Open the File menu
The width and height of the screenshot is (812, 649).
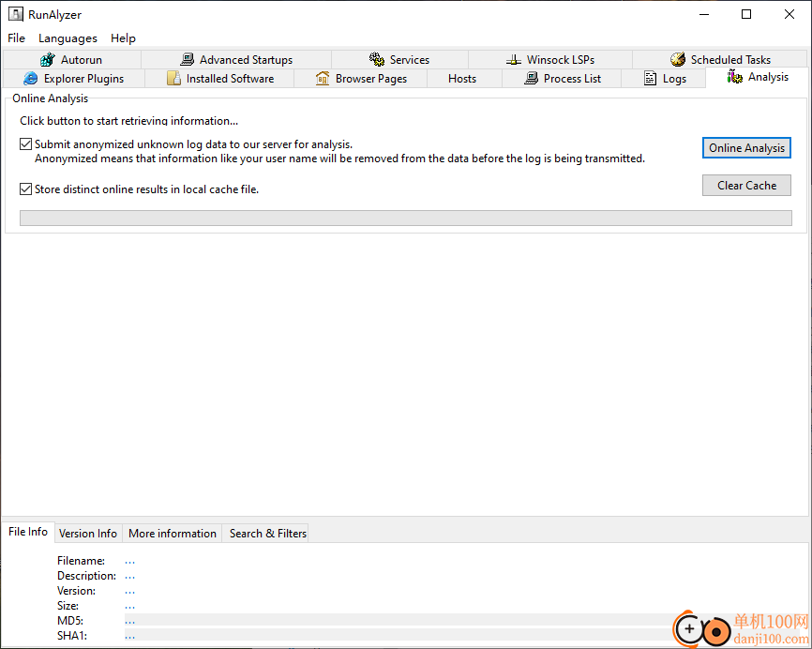(16, 38)
